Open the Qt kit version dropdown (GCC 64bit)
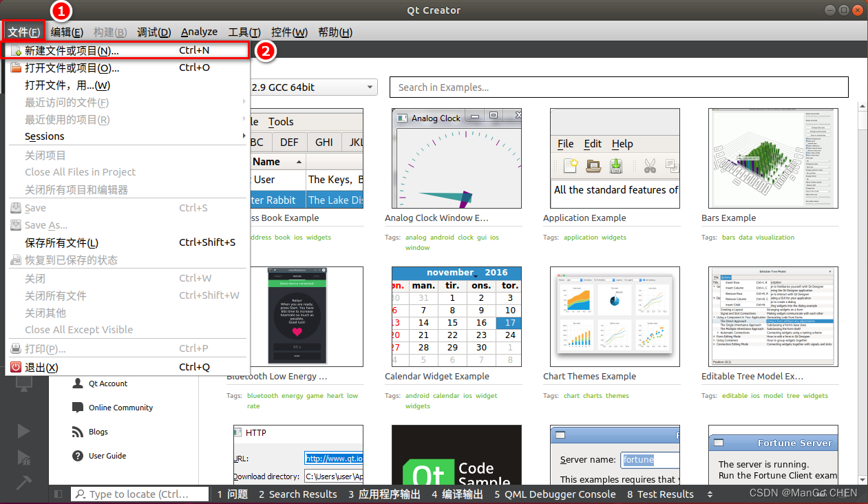The height and width of the screenshot is (504, 868). point(313,87)
